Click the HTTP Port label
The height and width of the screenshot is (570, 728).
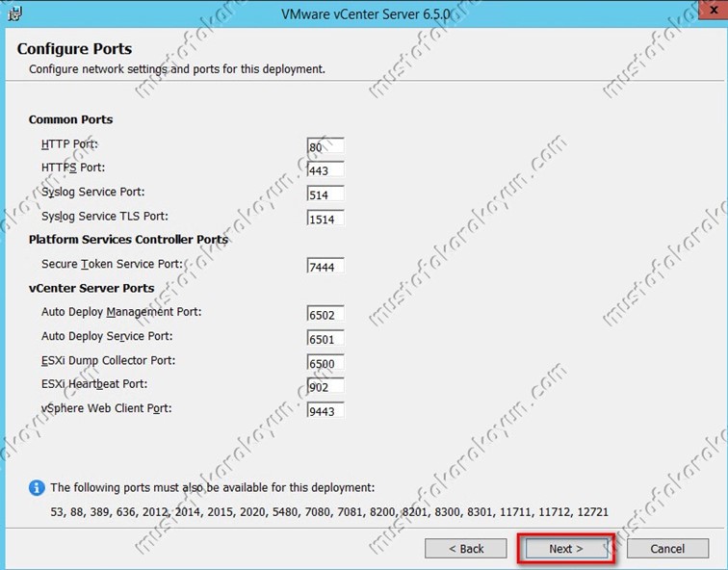point(69,144)
